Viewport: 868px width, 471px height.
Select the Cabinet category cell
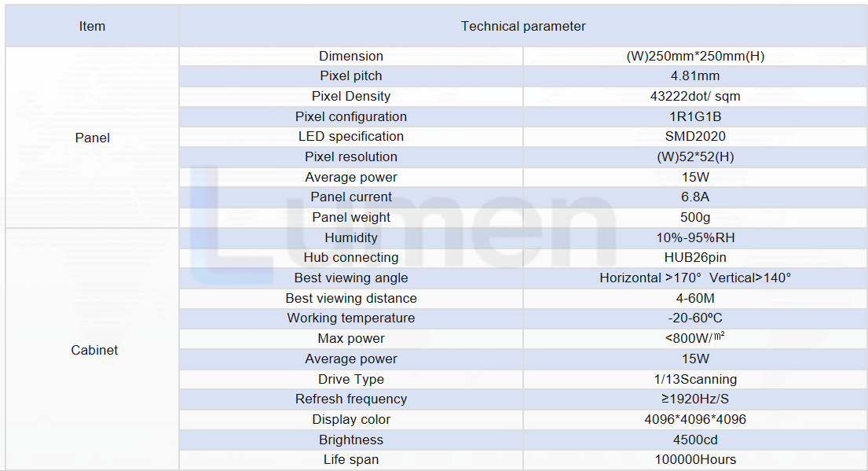pyautogui.click(x=94, y=350)
